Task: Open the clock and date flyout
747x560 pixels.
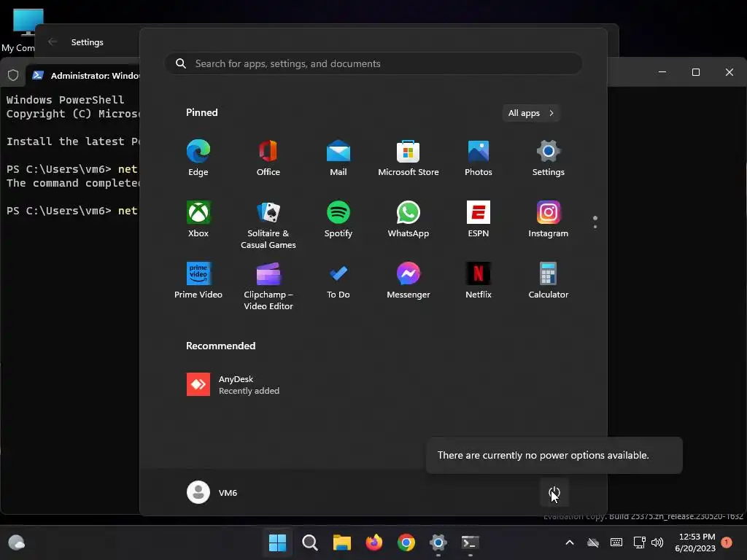Action: [695, 542]
